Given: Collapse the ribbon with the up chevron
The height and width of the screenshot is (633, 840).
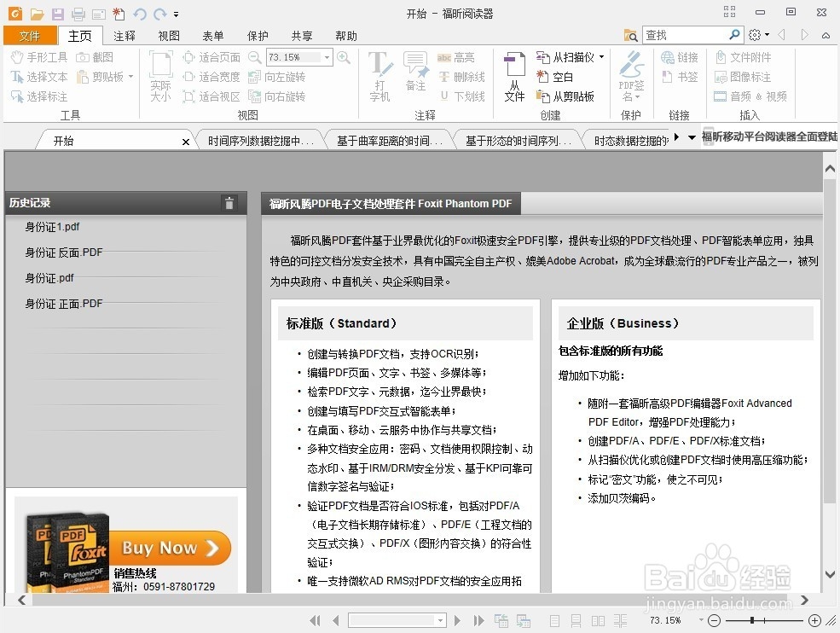Looking at the screenshot, I should (826, 35).
